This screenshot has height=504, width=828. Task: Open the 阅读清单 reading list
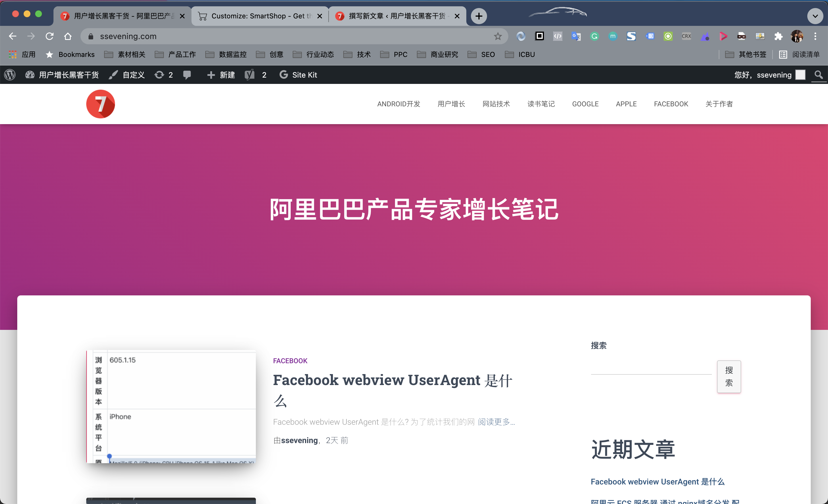point(799,54)
